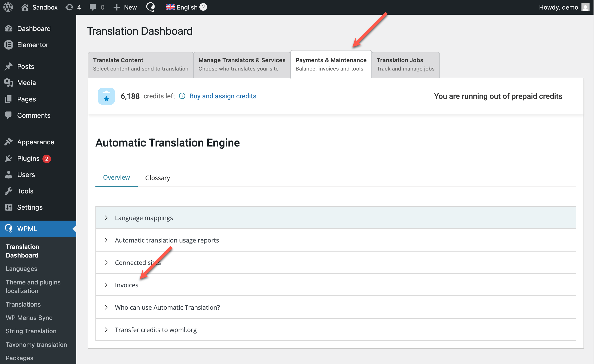Click the Howdy, demo user avatar
The image size is (594, 364).
point(585,7)
